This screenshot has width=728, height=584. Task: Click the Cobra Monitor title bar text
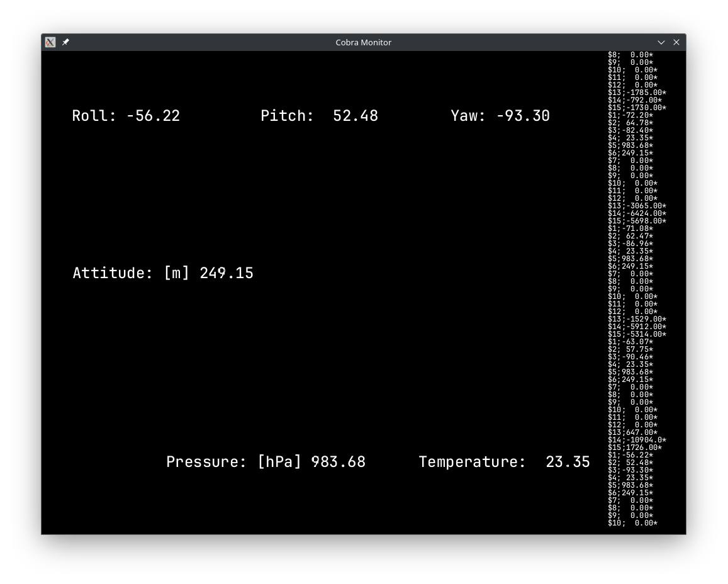coord(363,42)
